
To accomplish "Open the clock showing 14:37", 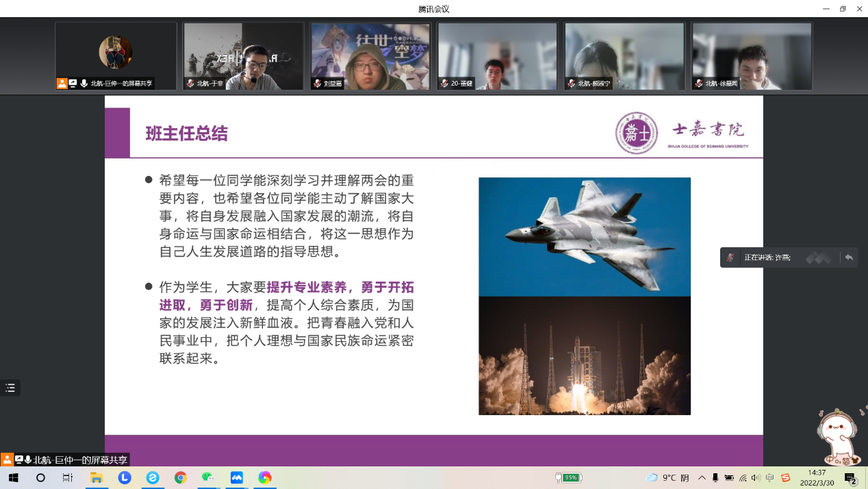I will coord(817,477).
